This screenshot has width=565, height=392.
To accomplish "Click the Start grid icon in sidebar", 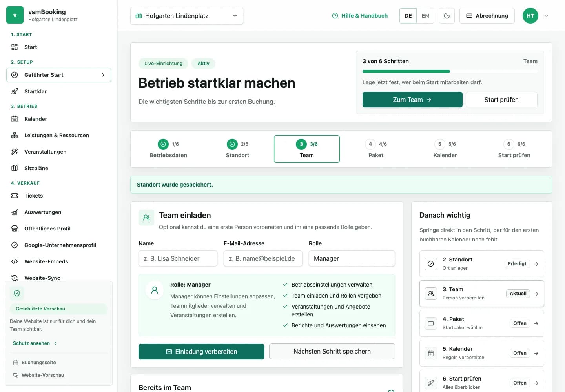I will tap(15, 47).
